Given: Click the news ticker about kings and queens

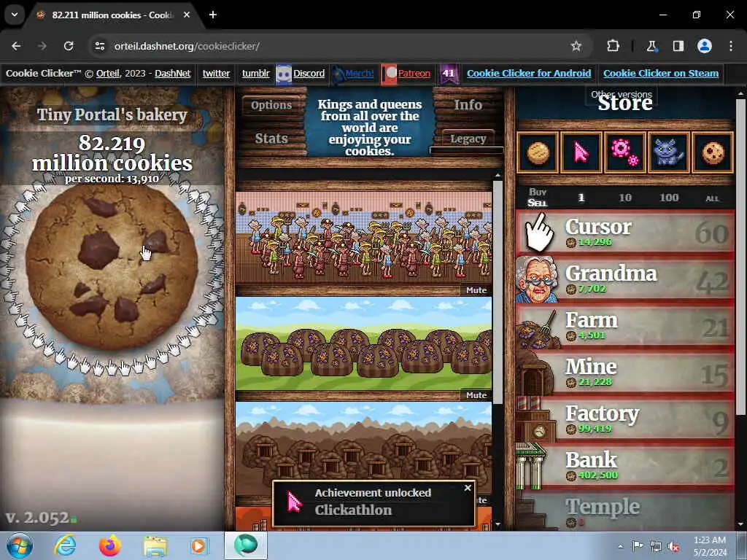Looking at the screenshot, I should [x=369, y=127].
